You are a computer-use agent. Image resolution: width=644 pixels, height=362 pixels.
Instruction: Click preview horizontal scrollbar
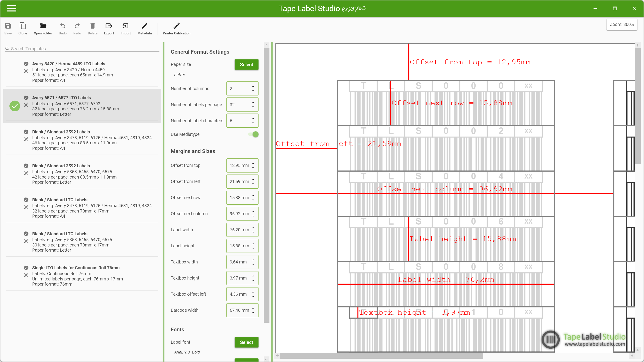(x=381, y=356)
